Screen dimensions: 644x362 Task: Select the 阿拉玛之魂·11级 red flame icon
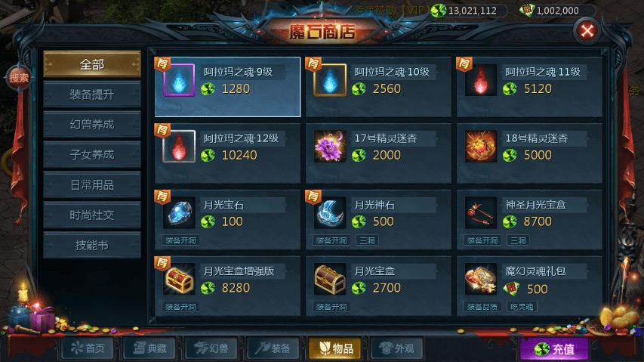coord(480,80)
